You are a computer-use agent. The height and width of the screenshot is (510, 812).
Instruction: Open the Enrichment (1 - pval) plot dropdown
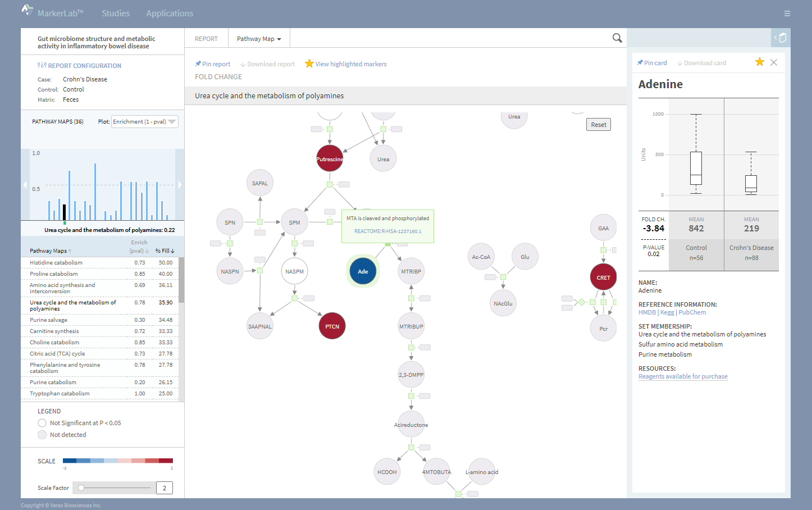click(144, 121)
